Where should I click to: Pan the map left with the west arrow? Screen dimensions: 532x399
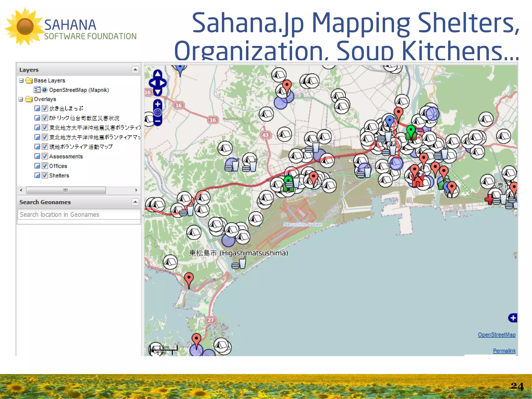click(153, 83)
